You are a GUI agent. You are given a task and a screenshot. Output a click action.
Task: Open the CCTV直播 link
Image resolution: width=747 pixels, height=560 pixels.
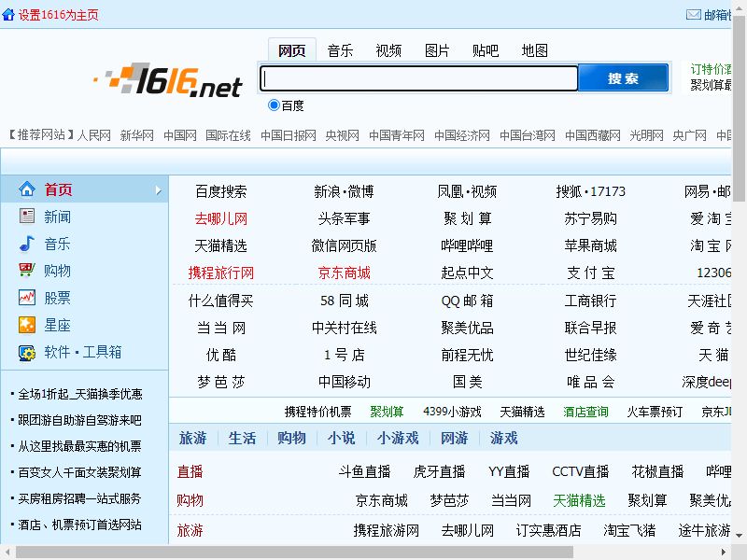[x=580, y=471]
